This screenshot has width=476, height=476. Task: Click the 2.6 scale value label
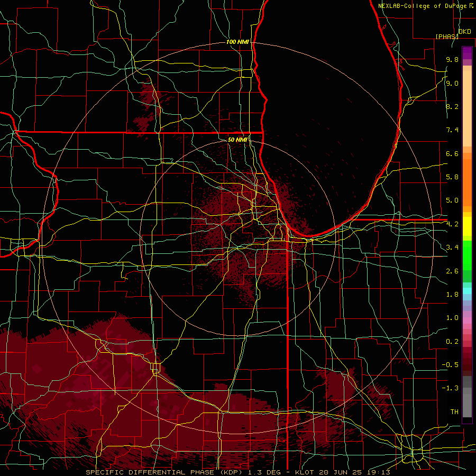pyautogui.click(x=452, y=271)
